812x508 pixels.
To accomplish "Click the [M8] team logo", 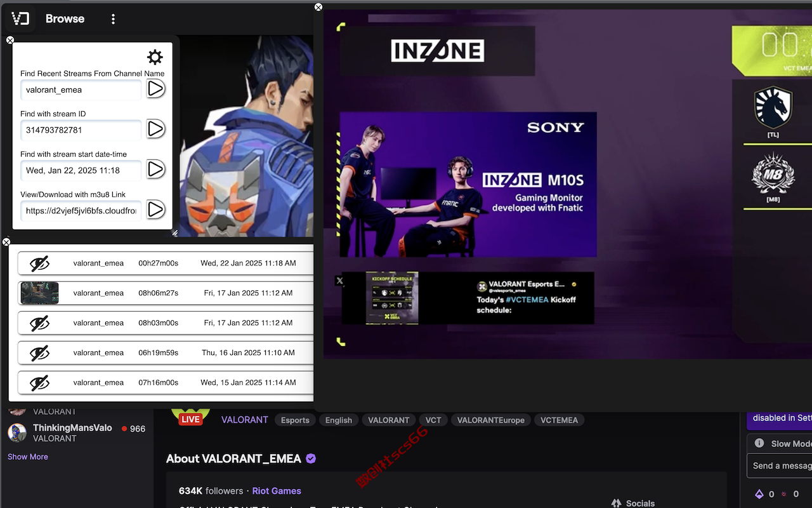I will (x=773, y=173).
